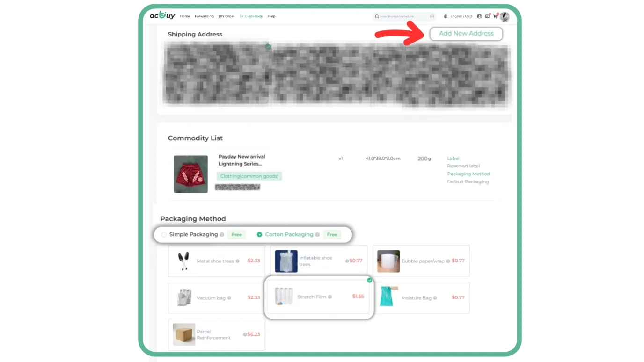Click info icon beside Stretch Film
Image resolution: width=644 pixels, height=362 pixels.
(x=330, y=297)
